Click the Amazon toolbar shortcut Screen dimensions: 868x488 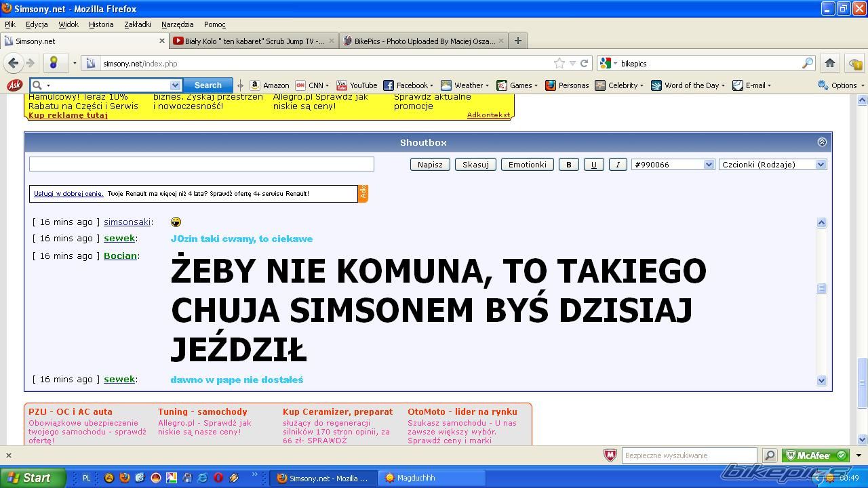pos(269,85)
